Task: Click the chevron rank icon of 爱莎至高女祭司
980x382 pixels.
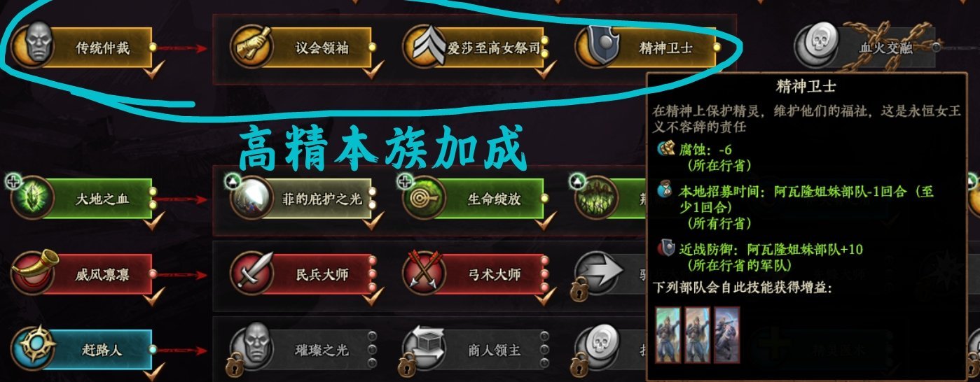Action: [x=422, y=47]
